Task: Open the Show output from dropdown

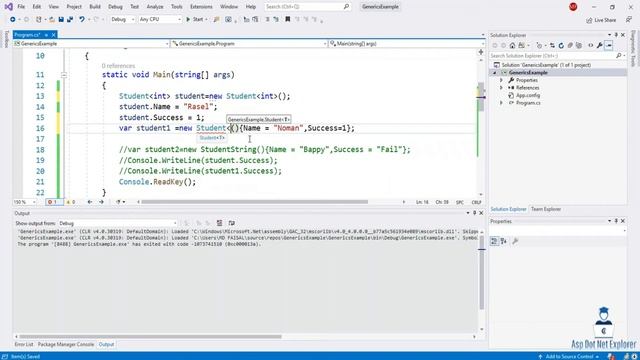Action: tap(118, 223)
